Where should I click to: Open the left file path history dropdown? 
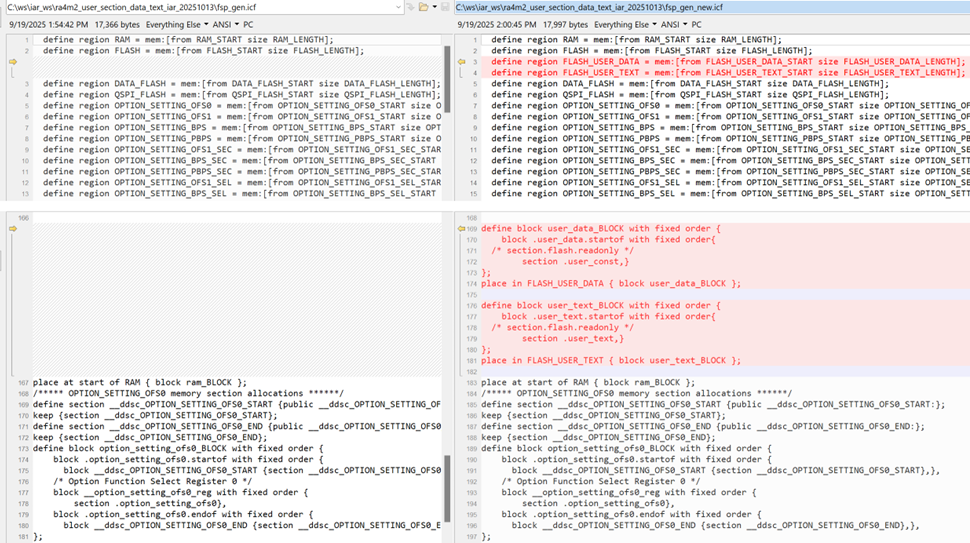(398, 7)
